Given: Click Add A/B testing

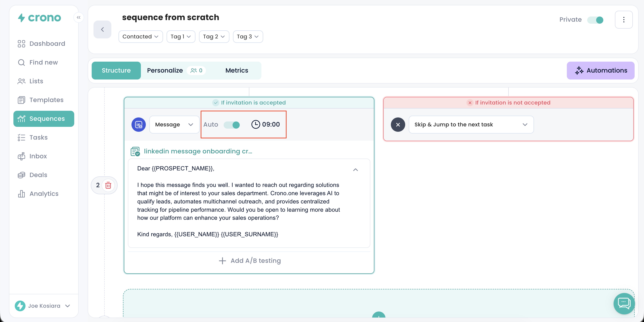Looking at the screenshot, I should point(250,261).
